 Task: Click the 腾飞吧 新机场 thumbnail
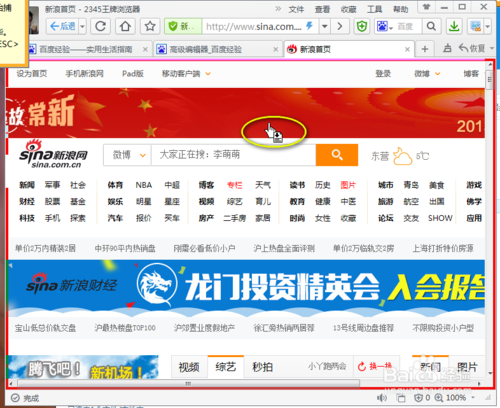coord(83,367)
